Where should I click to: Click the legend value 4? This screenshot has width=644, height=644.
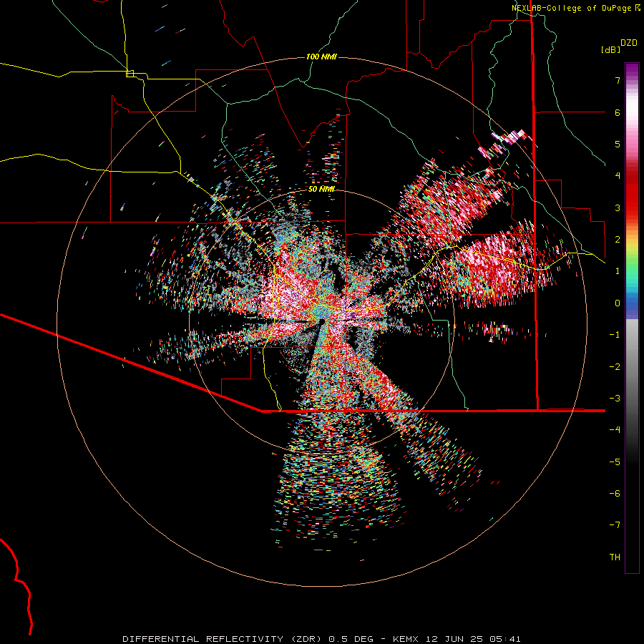tap(618, 176)
